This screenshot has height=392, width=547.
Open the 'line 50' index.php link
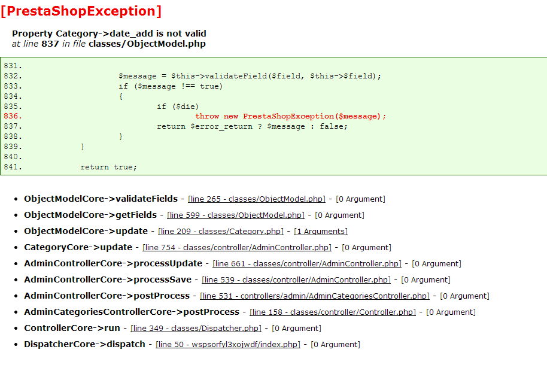pyautogui.click(x=228, y=345)
